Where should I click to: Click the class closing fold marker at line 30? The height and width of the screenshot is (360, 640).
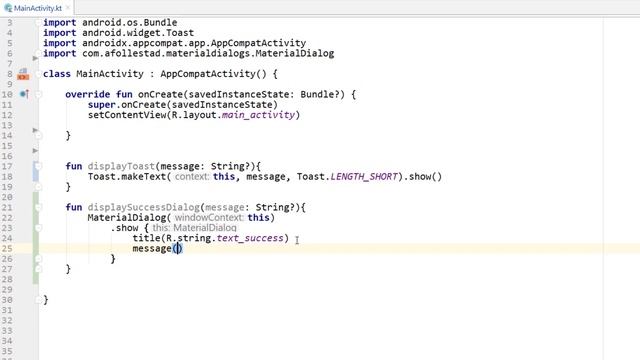click(x=38, y=300)
